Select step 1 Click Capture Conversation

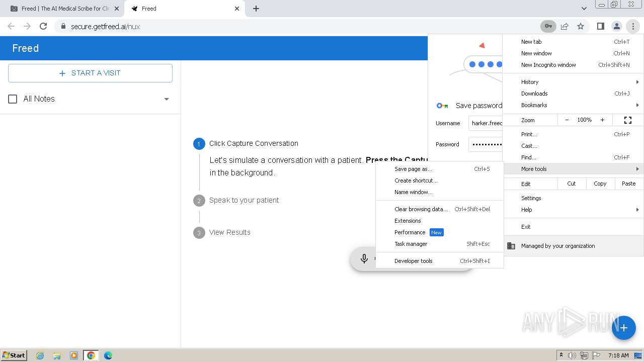[x=246, y=144]
